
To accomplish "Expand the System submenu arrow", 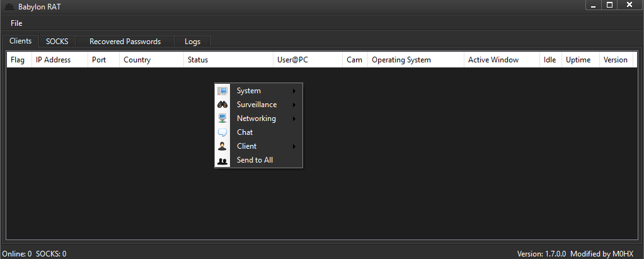I will tap(294, 91).
